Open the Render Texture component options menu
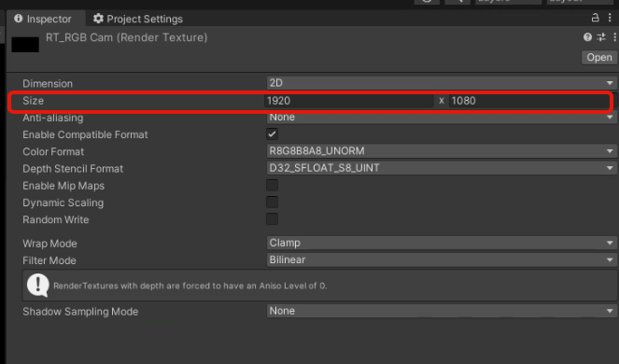 click(x=614, y=37)
